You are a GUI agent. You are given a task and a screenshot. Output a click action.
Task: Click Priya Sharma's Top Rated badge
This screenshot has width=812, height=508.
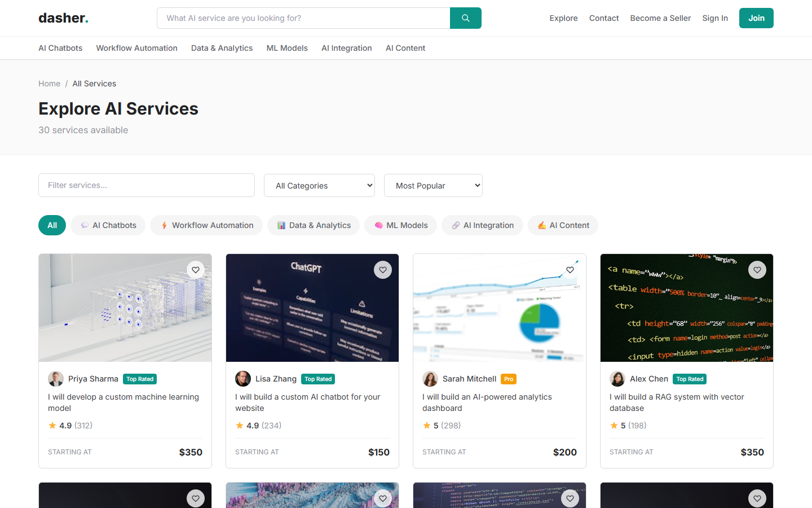(x=140, y=379)
